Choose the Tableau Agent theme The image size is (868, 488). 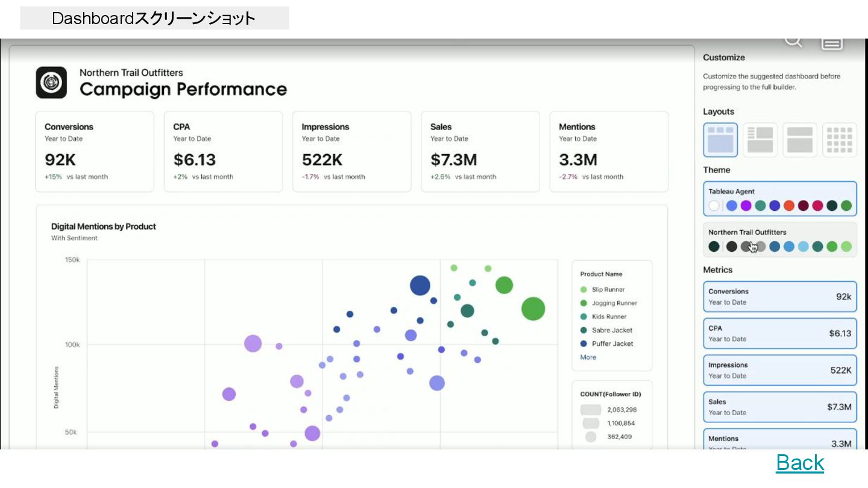780,199
